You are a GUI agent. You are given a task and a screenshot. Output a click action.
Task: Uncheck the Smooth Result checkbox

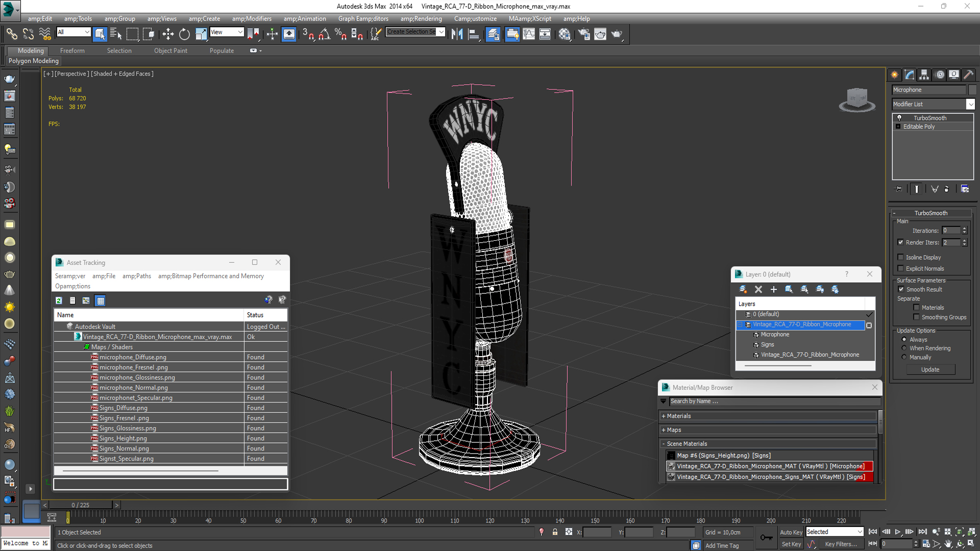point(901,289)
